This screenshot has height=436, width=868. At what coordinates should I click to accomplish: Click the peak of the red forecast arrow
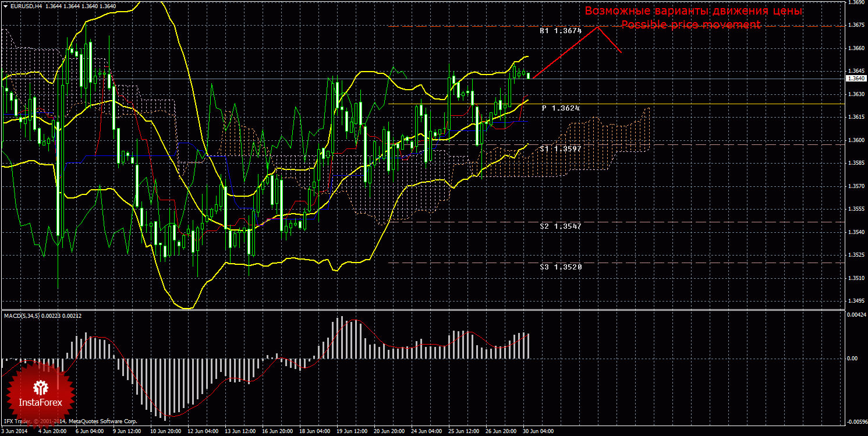point(598,27)
